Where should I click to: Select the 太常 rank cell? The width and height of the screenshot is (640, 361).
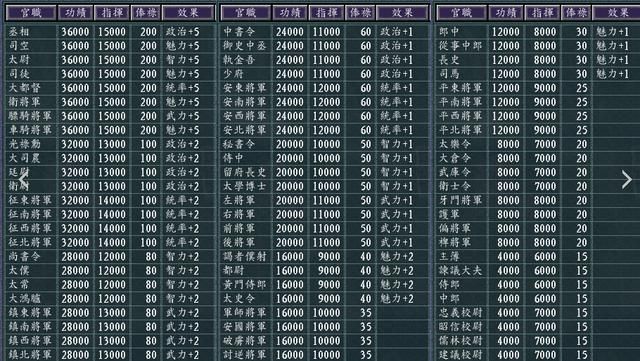(x=19, y=285)
